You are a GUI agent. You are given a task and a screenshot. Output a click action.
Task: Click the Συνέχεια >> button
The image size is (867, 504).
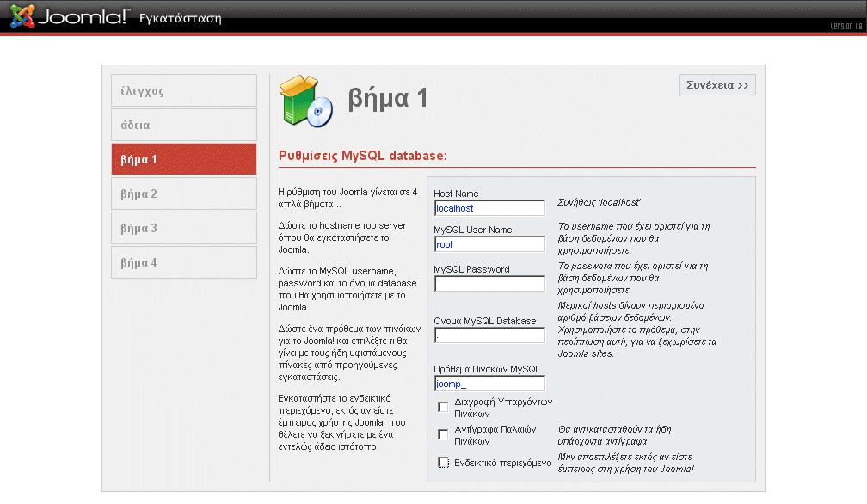click(x=717, y=85)
